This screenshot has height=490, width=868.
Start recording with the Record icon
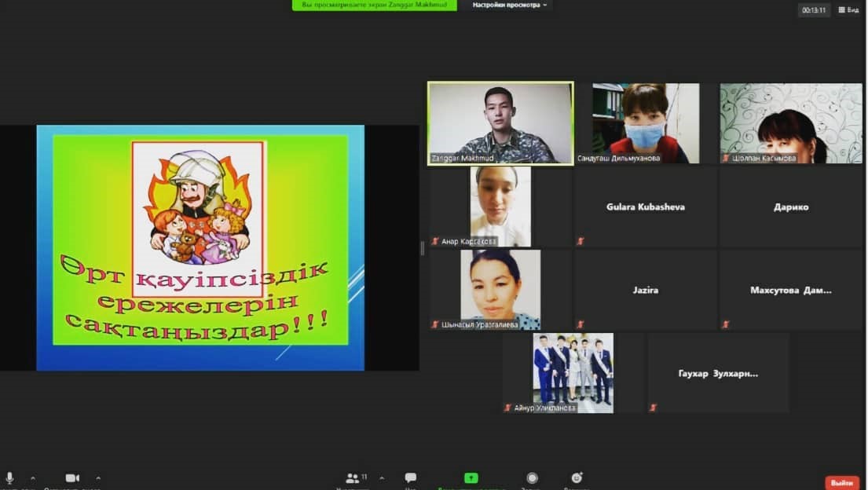coord(532,477)
